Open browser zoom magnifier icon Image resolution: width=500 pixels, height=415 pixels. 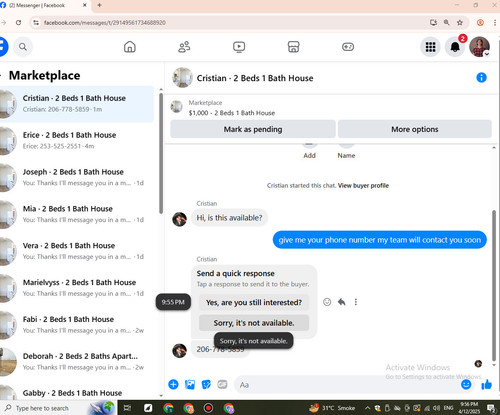click(446, 23)
